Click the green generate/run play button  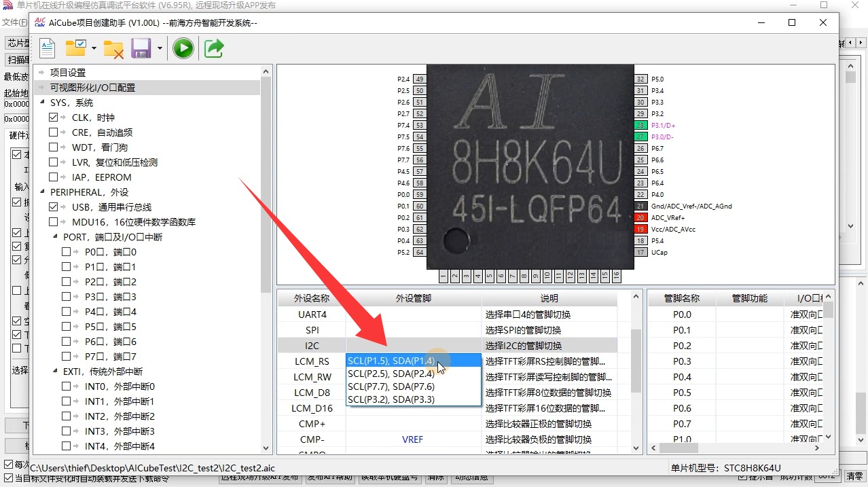pyautogui.click(x=183, y=48)
